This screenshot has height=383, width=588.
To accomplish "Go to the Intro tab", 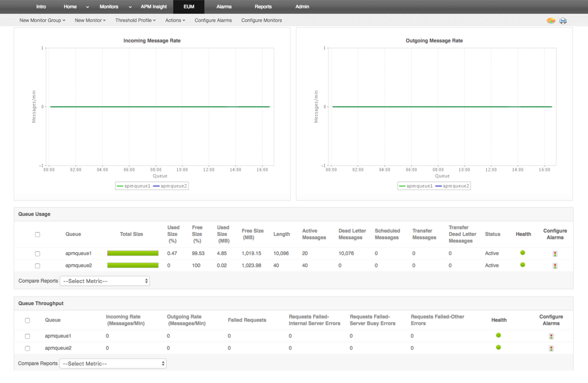I will 41,7.
